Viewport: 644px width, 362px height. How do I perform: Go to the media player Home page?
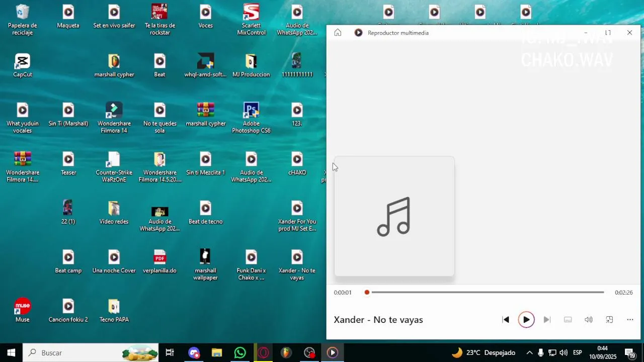point(338,33)
